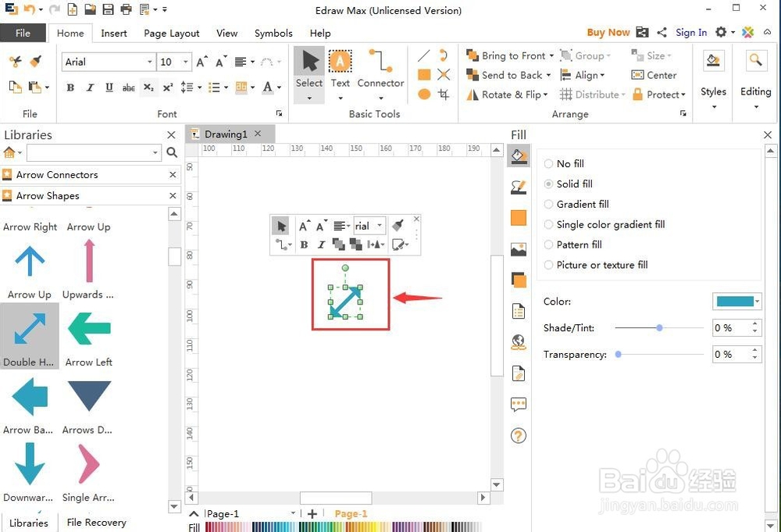Image resolution: width=781 pixels, height=532 pixels.
Task: Pick the rectangle shape tool
Action: pyautogui.click(x=424, y=75)
